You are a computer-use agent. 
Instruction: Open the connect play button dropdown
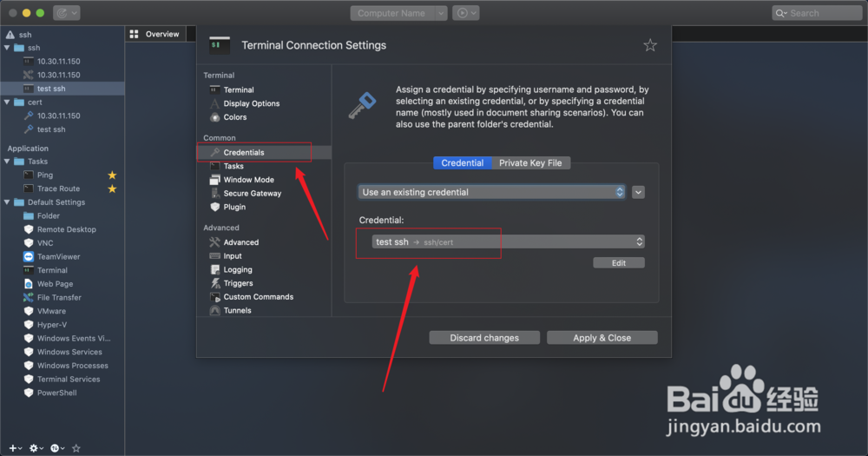click(465, 13)
